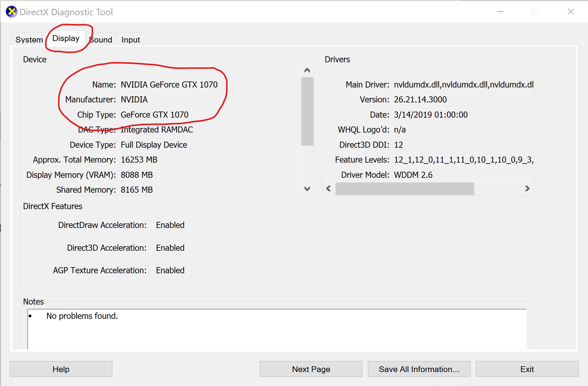The image size is (588, 386).
Task: Click the name NVIDIA GeForce GTX 1070
Action: tap(169, 84)
